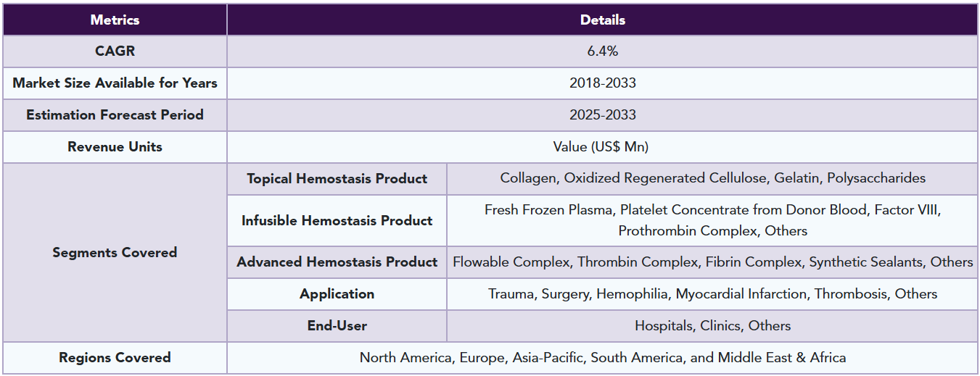Click Topical Hemostasis Product sub-label
The height and width of the screenshot is (376, 980).
337,179
